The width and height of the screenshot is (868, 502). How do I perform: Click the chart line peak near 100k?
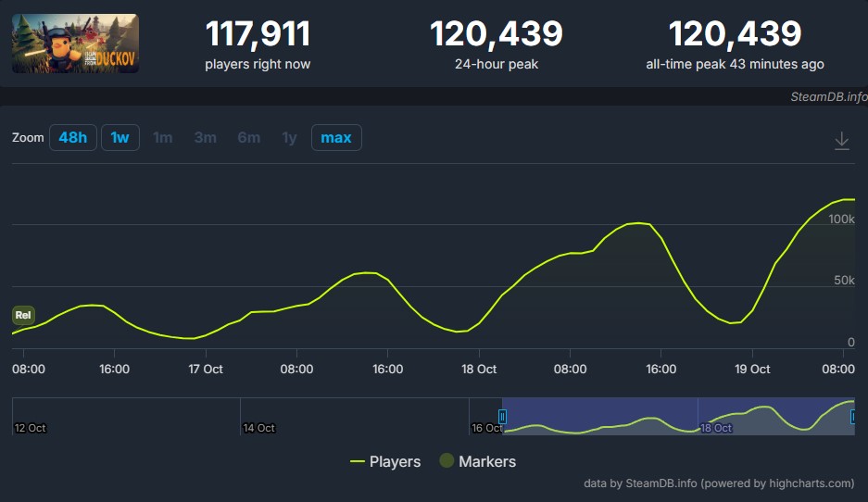coord(637,223)
